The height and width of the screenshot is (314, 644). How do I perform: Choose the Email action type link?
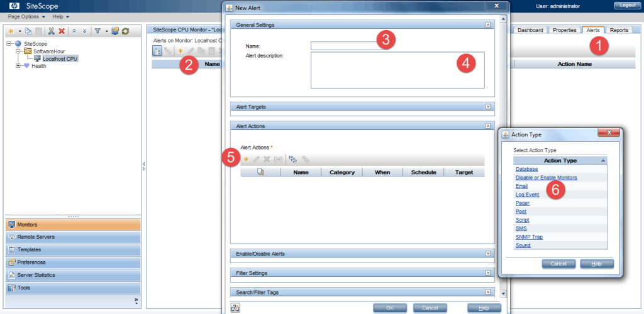[521, 186]
